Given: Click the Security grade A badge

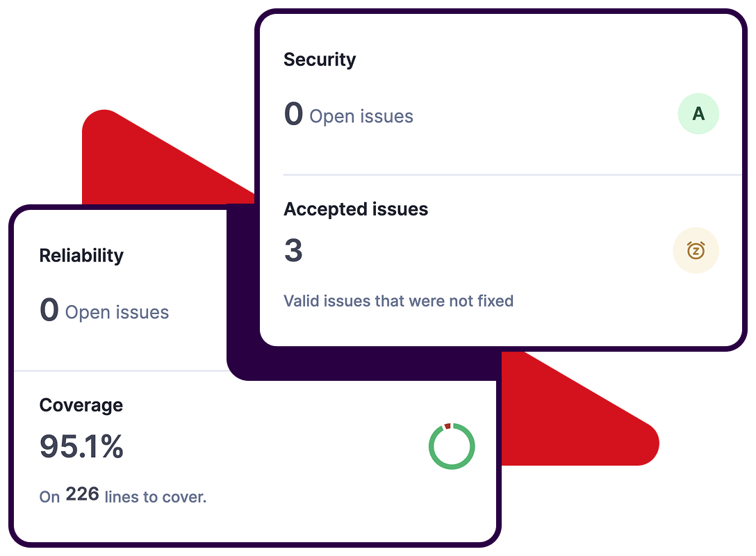Looking at the screenshot, I should pos(698,113).
